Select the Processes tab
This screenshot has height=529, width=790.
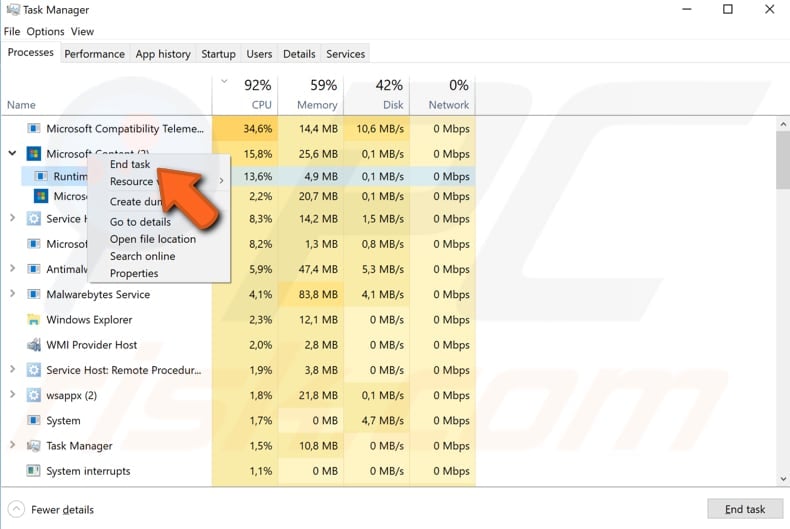(x=31, y=52)
